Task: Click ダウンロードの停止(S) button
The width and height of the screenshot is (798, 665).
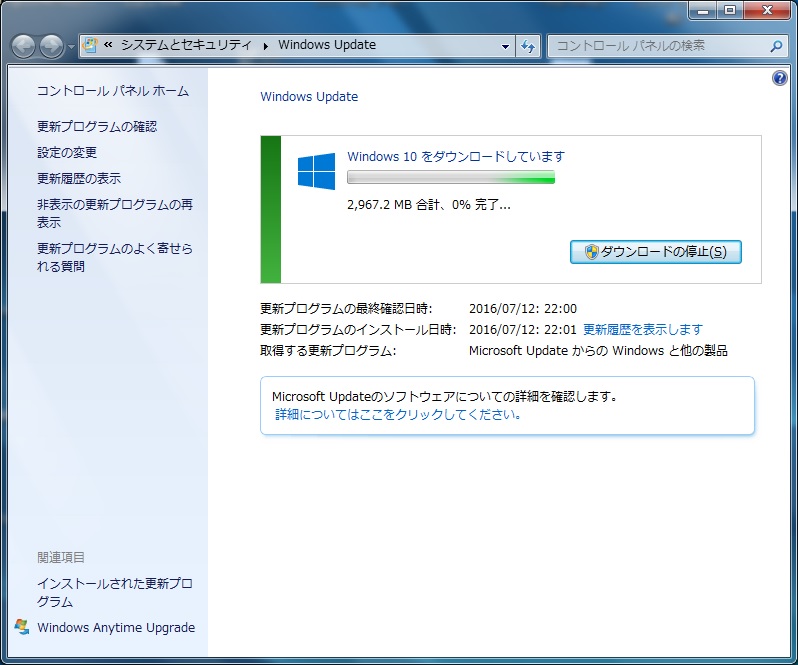Action: click(656, 252)
